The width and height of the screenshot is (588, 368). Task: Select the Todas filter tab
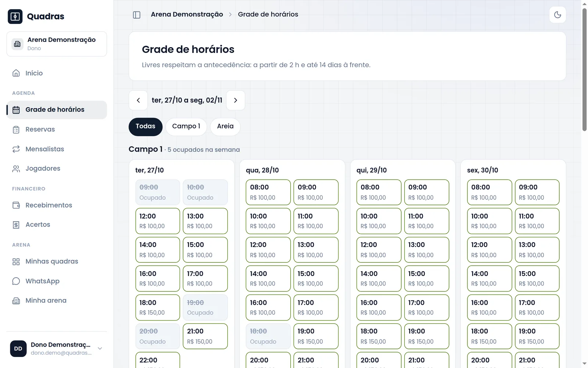(x=146, y=127)
